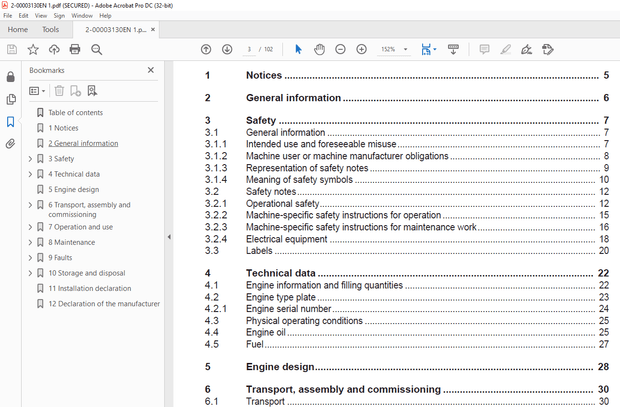Screen dimensions: 620x407
Task: Expand 6 Transport, assembly bookmark
Action: [30, 205]
